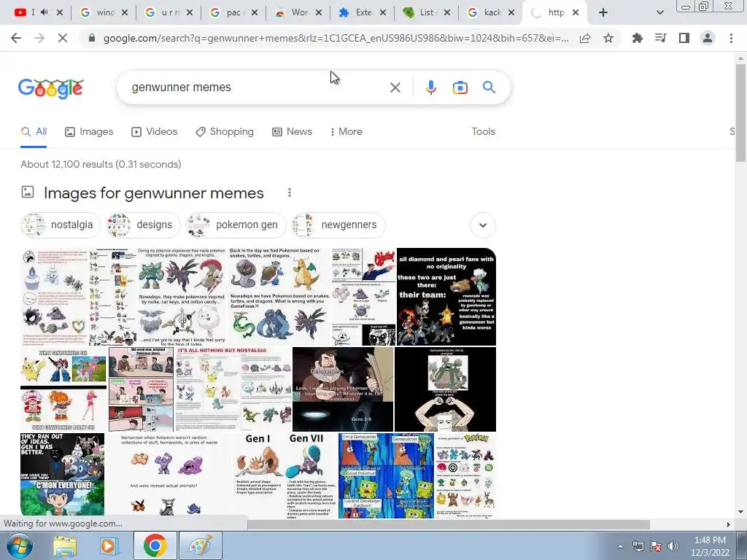Filter images by pokemon gen chip
Image resolution: width=747 pixels, height=560 pixels.
click(236, 225)
